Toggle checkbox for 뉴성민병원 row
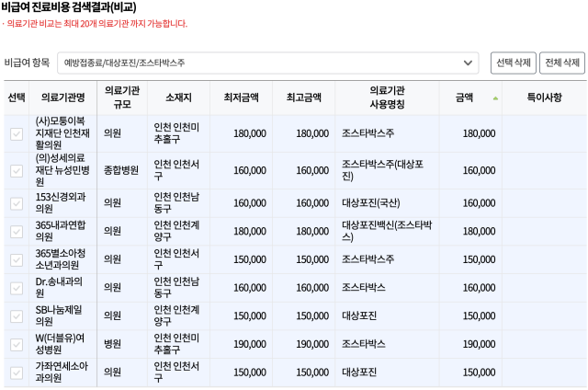This screenshot has height=390, width=588. (17, 171)
